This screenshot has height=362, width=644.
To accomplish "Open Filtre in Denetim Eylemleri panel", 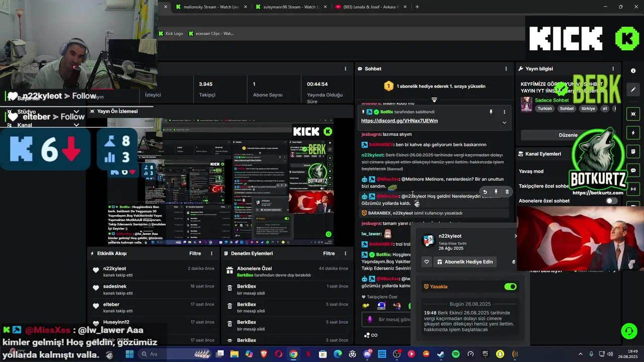I will (329, 253).
